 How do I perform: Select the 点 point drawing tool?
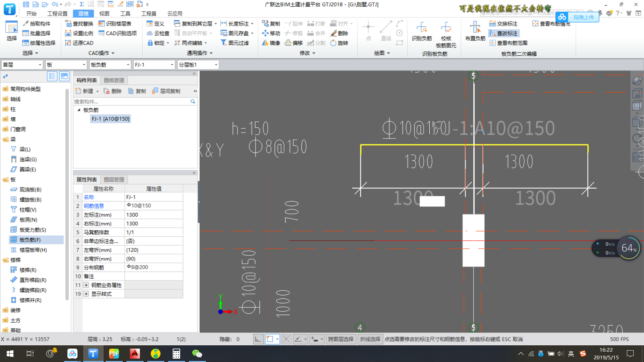(x=368, y=31)
